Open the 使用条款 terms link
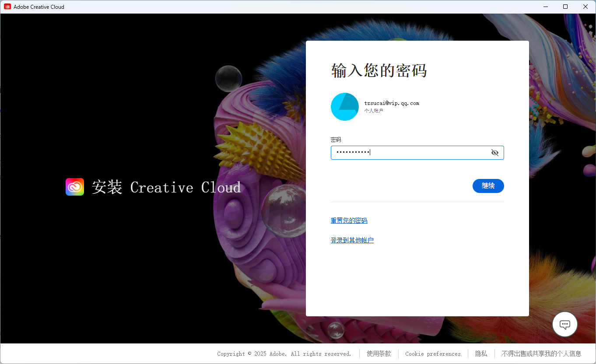The height and width of the screenshot is (364, 596). tap(379, 353)
